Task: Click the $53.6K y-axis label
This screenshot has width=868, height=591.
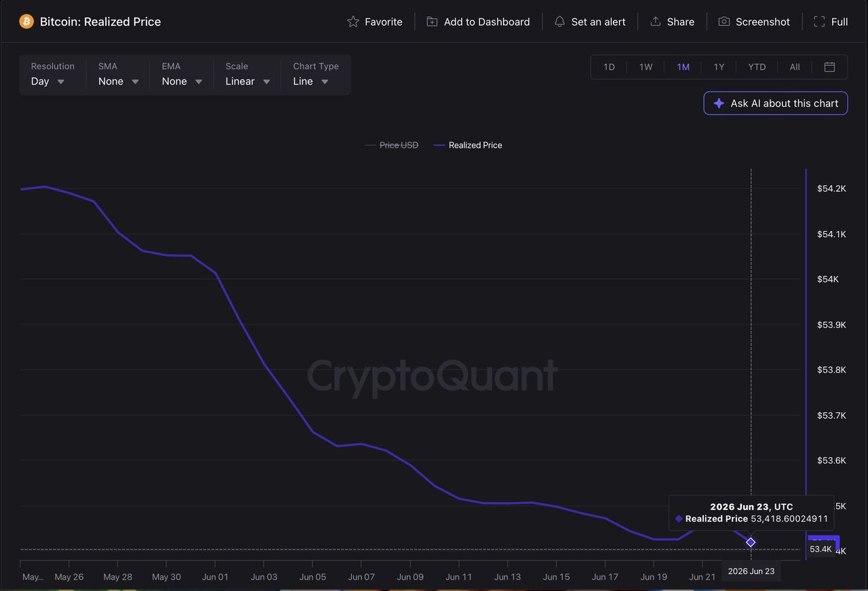Action: pos(831,461)
